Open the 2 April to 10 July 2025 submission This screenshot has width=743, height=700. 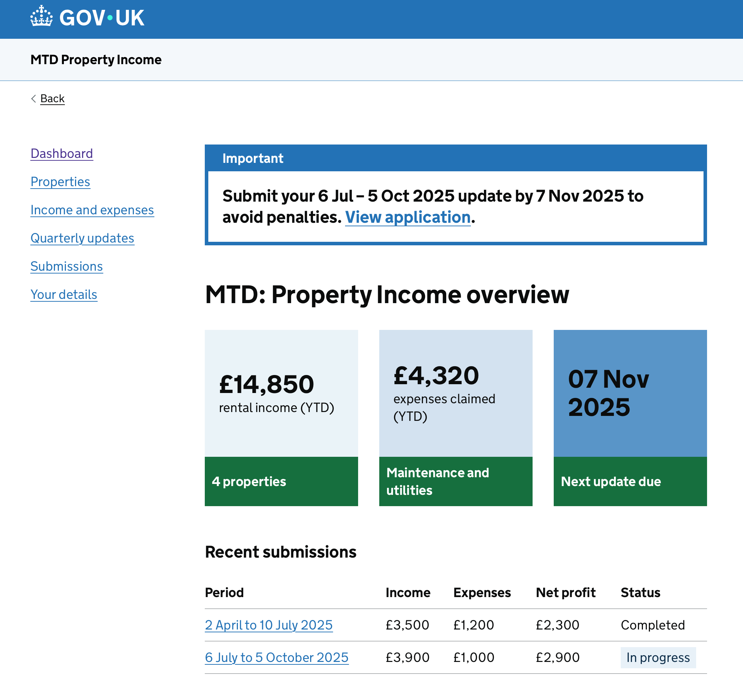[x=269, y=625]
